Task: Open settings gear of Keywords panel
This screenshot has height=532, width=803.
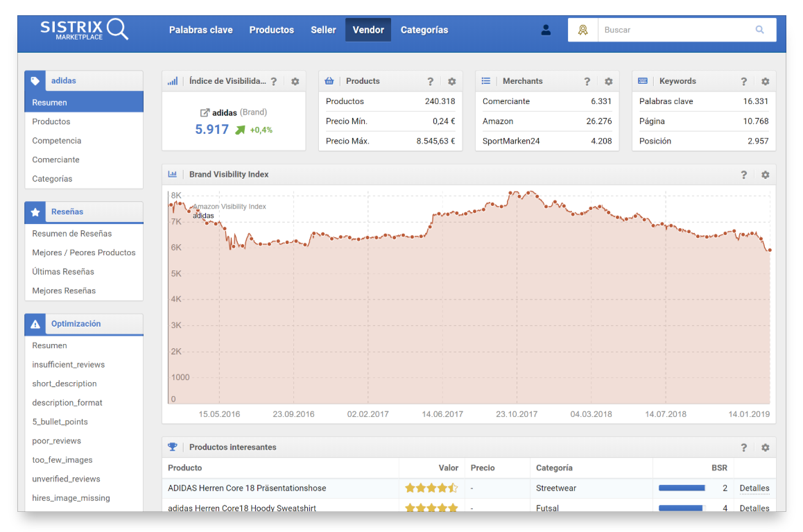Action: (765, 81)
